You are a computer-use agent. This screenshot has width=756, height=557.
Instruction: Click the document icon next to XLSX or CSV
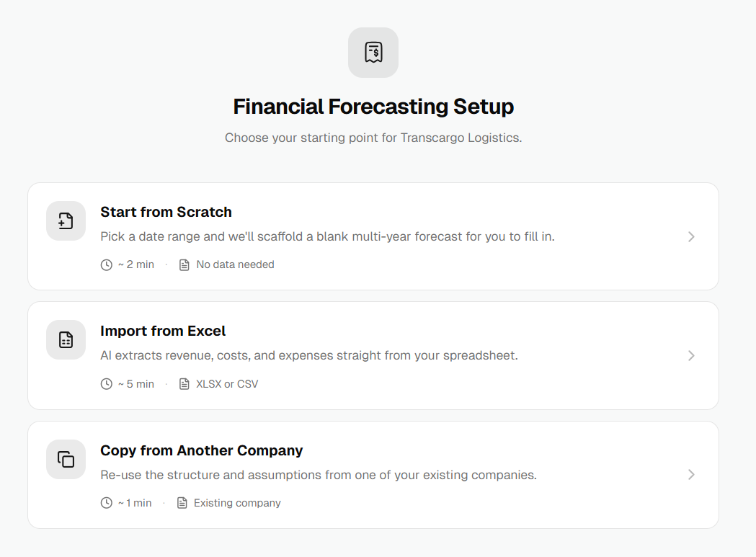pyautogui.click(x=184, y=384)
